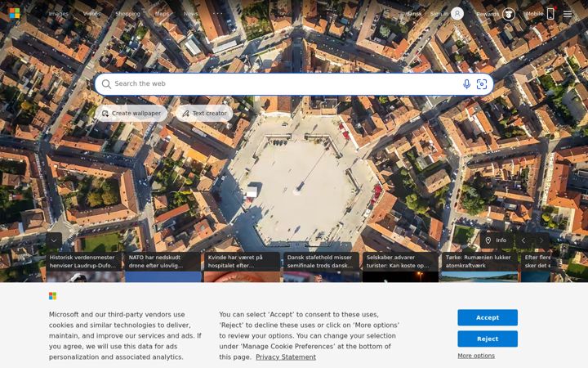
Task: Open news card Tørke: Rumænien lukker atomkraftværk
Action: tap(479, 267)
